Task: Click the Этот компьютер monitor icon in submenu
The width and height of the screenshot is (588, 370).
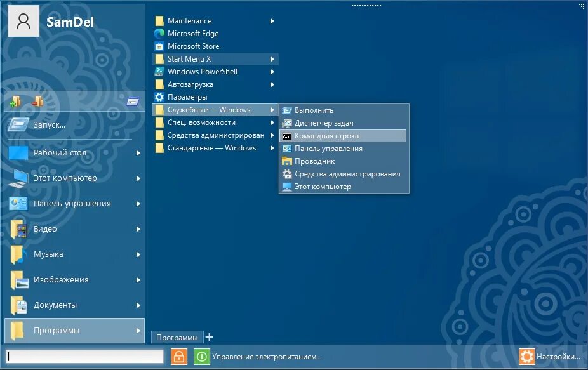Action: [x=287, y=187]
